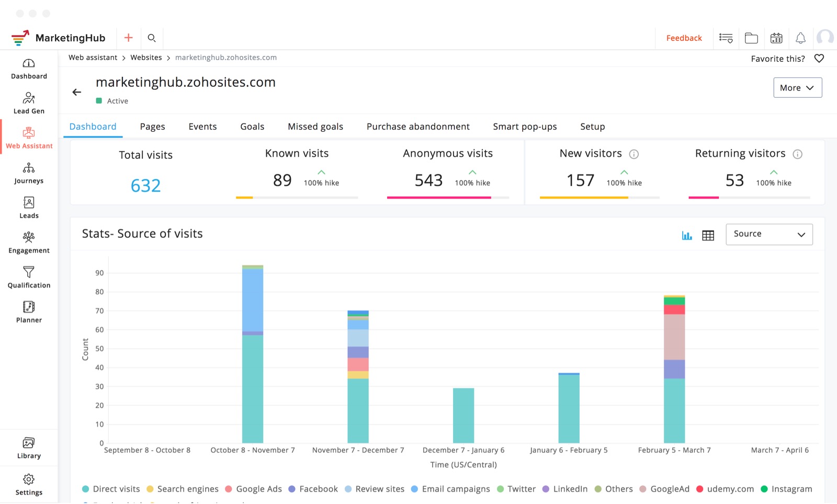The image size is (837, 504).
Task: Favorite this page with heart icon
Action: (819, 59)
